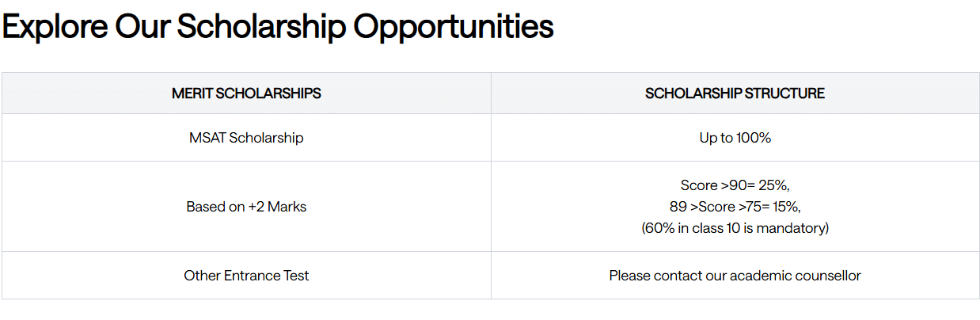
Task: Click the word Scholarship in the page heading
Action: click(x=262, y=27)
